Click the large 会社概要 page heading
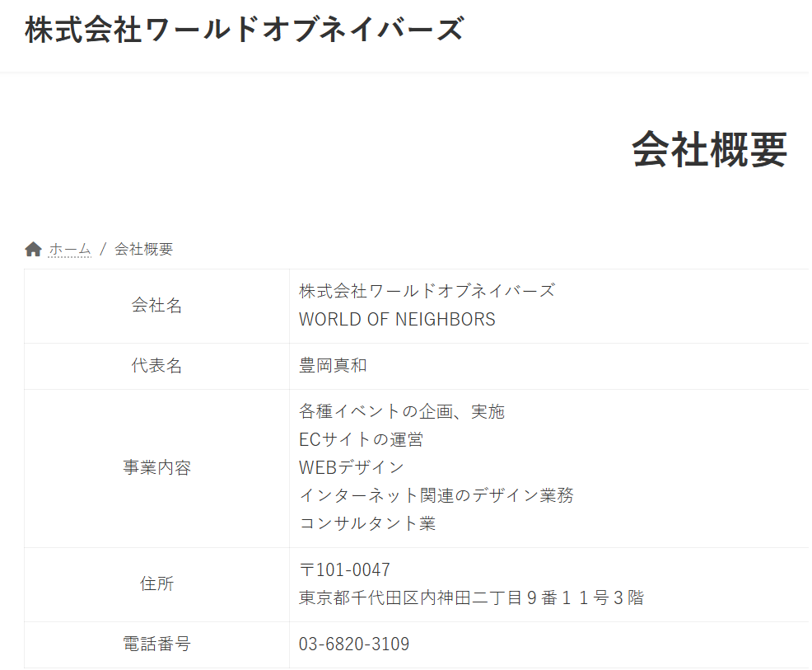Image resolution: width=812 pixels, height=670 pixels. pyautogui.click(x=709, y=150)
